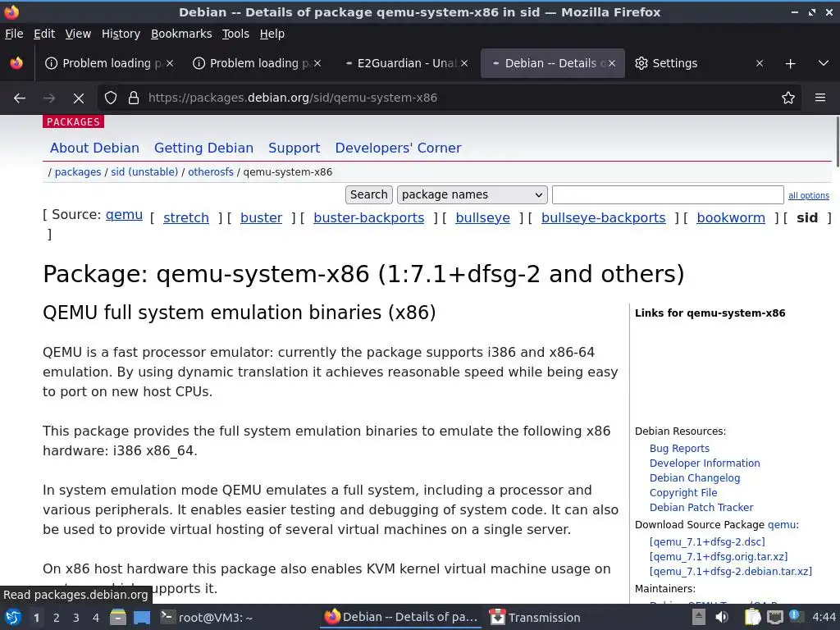
Task: Open the Edit menu
Action: (44, 34)
